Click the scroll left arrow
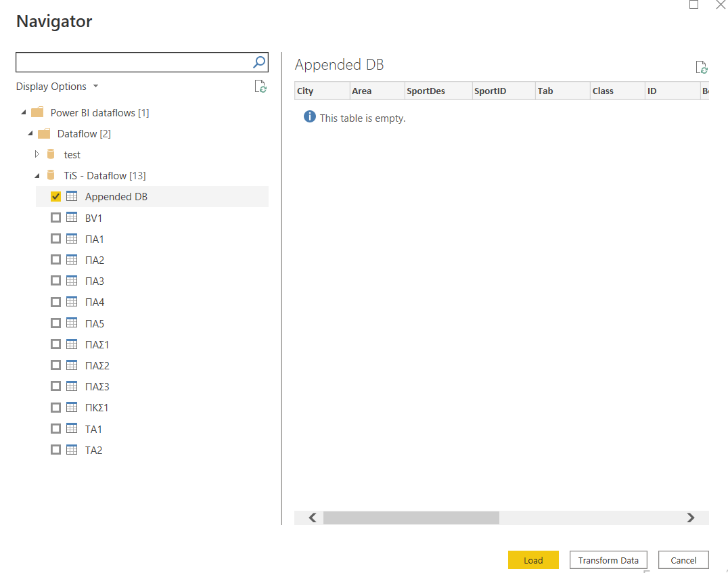Screen dimensions: 728x573 [313, 518]
